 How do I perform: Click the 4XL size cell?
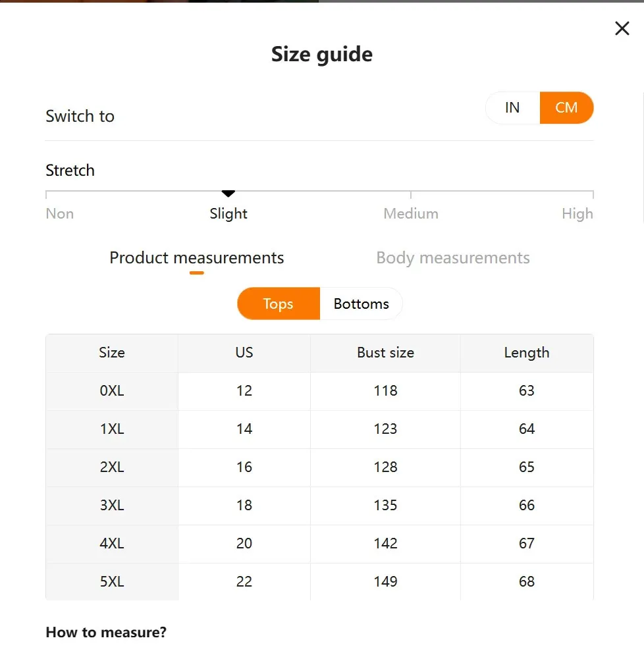[x=112, y=543]
